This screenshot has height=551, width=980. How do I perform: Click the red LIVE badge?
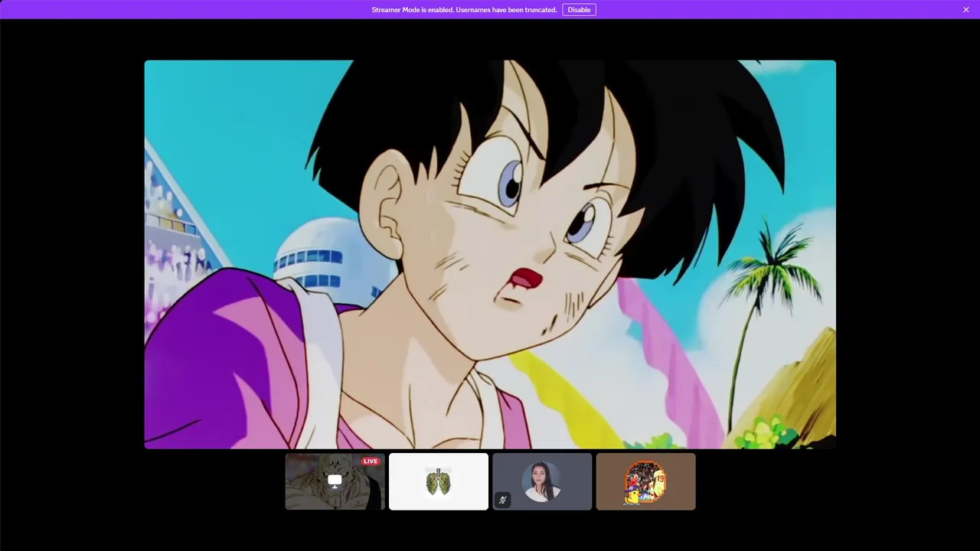pos(371,461)
